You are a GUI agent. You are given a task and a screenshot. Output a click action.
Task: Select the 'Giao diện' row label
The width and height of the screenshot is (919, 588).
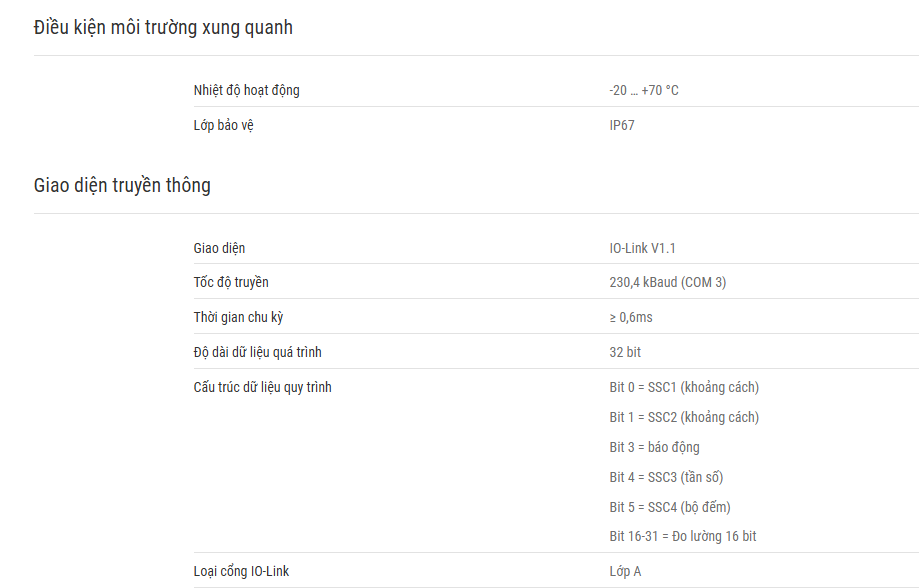219,249
